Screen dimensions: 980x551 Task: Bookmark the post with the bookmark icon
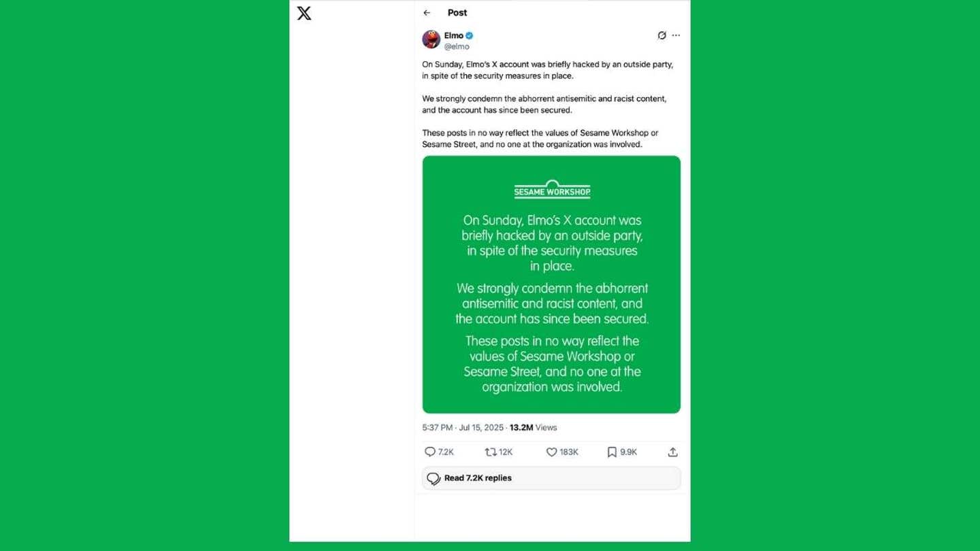pyautogui.click(x=612, y=452)
